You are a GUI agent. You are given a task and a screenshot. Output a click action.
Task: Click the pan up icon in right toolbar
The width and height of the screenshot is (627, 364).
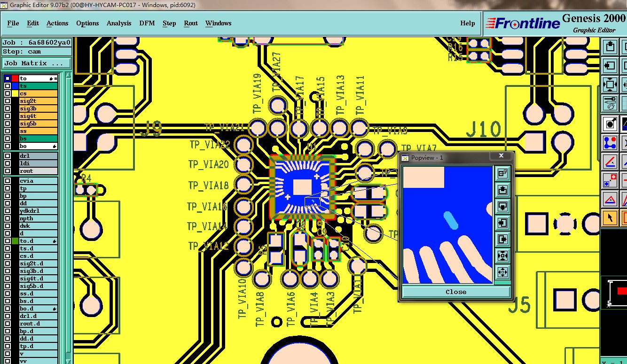click(610, 46)
